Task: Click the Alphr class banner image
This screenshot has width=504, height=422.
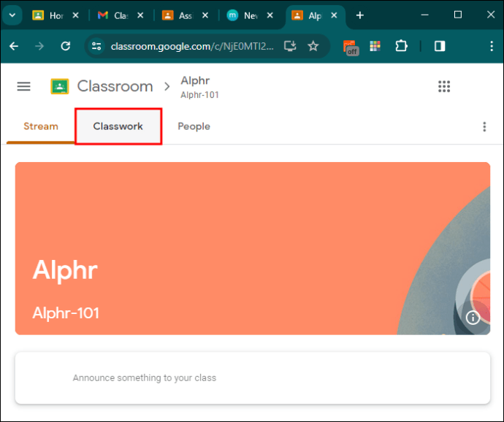Action: 253,248
